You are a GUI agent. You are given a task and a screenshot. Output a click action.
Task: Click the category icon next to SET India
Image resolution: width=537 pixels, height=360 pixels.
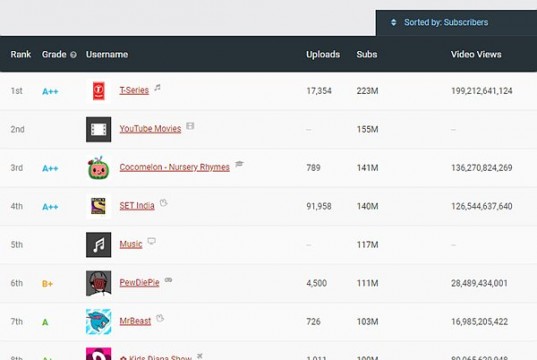click(x=164, y=203)
